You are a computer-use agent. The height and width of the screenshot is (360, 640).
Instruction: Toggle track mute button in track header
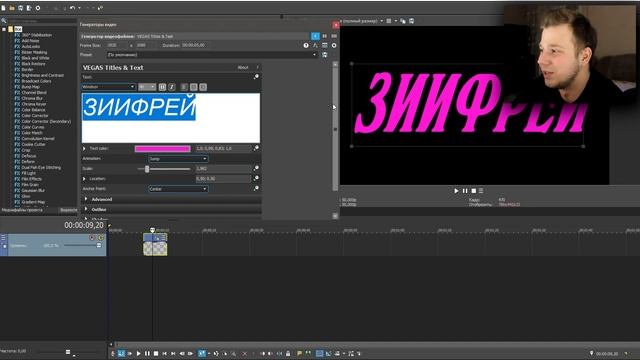coord(92,238)
